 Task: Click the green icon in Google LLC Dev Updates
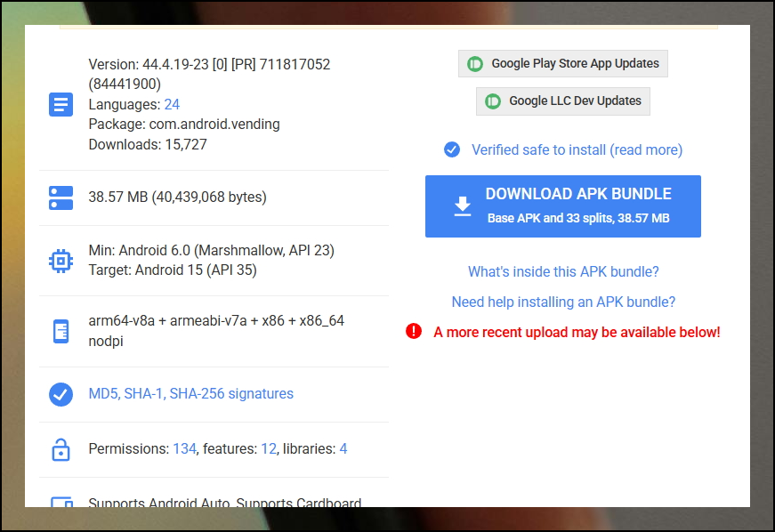point(493,101)
